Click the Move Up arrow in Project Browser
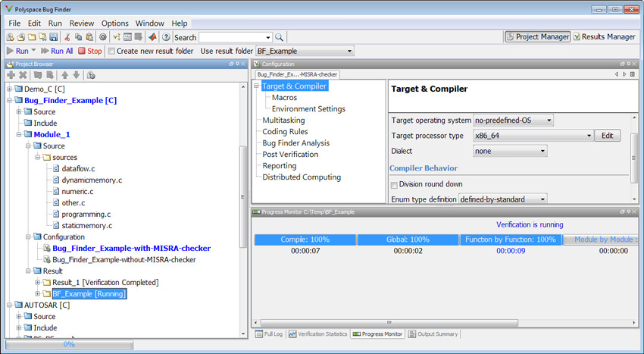The height and width of the screenshot is (354, 644). pos(65,75)
